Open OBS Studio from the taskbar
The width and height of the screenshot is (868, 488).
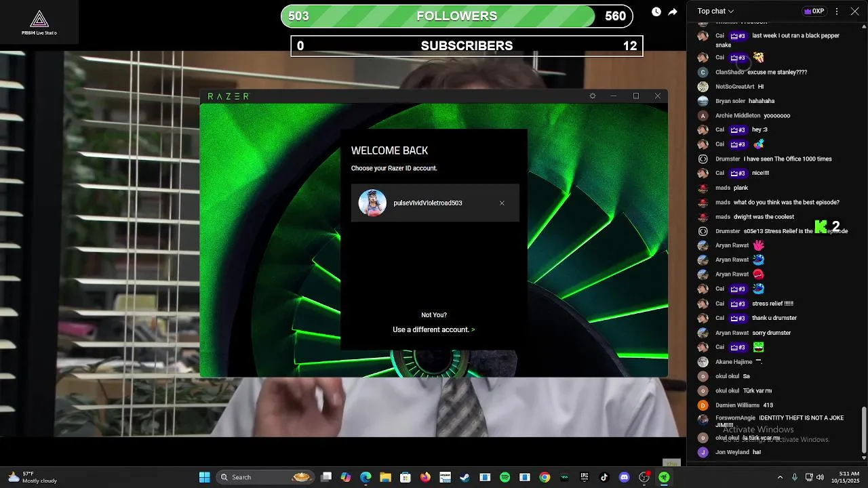click(644, 477)
